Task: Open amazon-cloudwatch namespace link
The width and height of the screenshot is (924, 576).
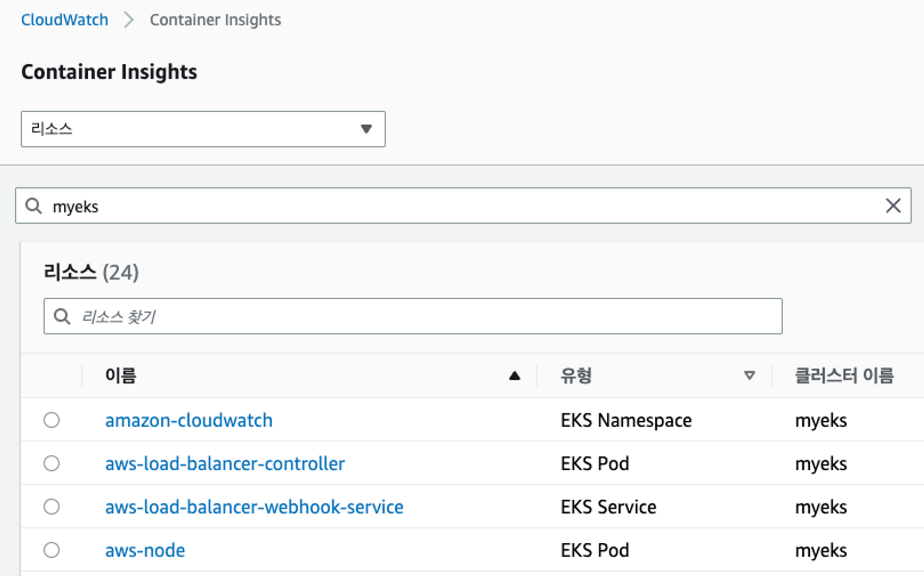Action: [x=188, y=420]
